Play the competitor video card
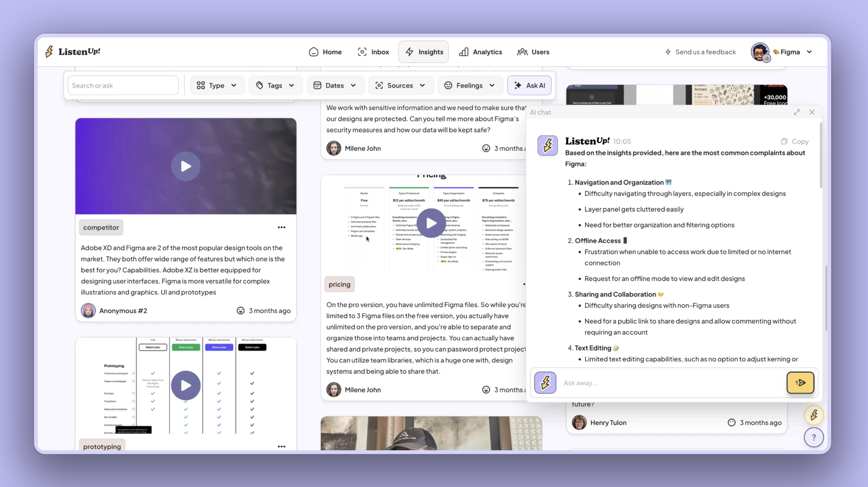 (x=186, y=166)
